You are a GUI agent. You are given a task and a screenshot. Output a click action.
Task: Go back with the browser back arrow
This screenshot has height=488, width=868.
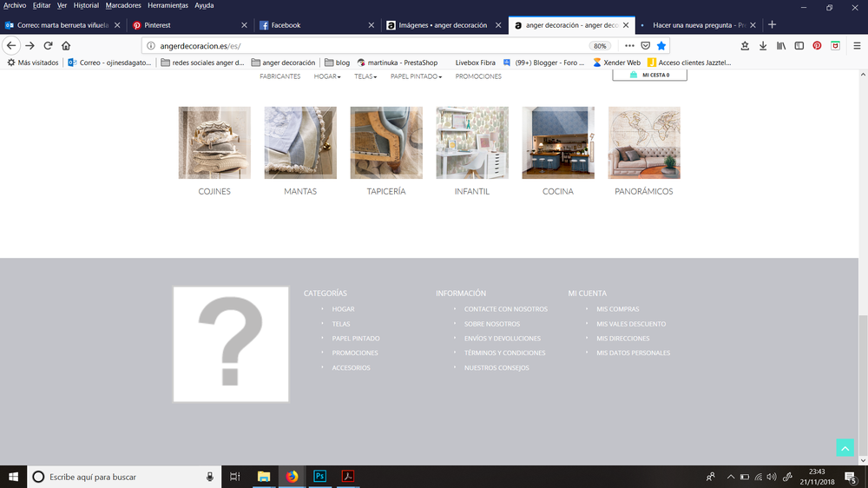coord(11,46)
